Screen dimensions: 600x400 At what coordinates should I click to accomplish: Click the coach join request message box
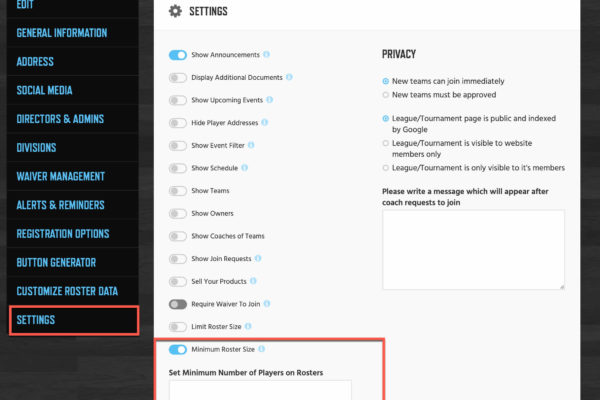click(473, 250)
